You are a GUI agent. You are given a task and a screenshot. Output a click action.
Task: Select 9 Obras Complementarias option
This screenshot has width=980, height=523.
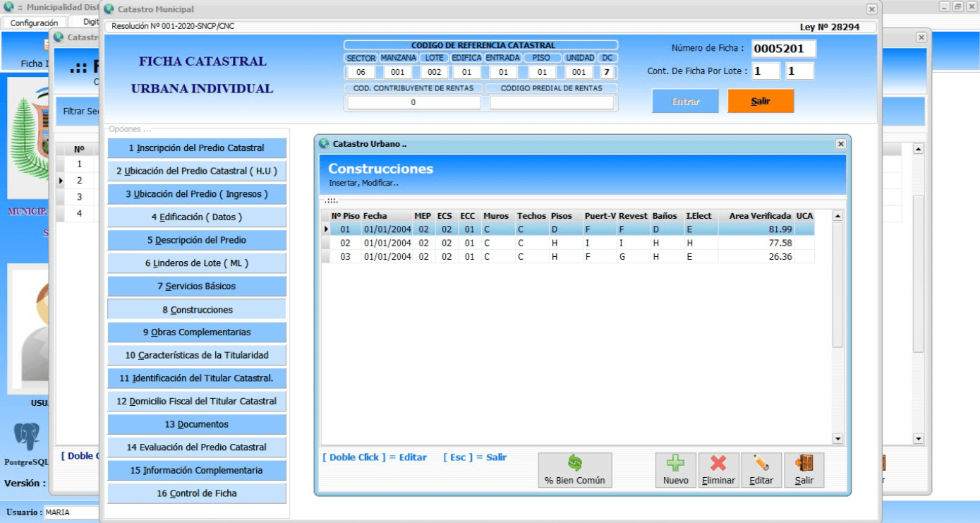pyautogui.click(x=197, y=332)
